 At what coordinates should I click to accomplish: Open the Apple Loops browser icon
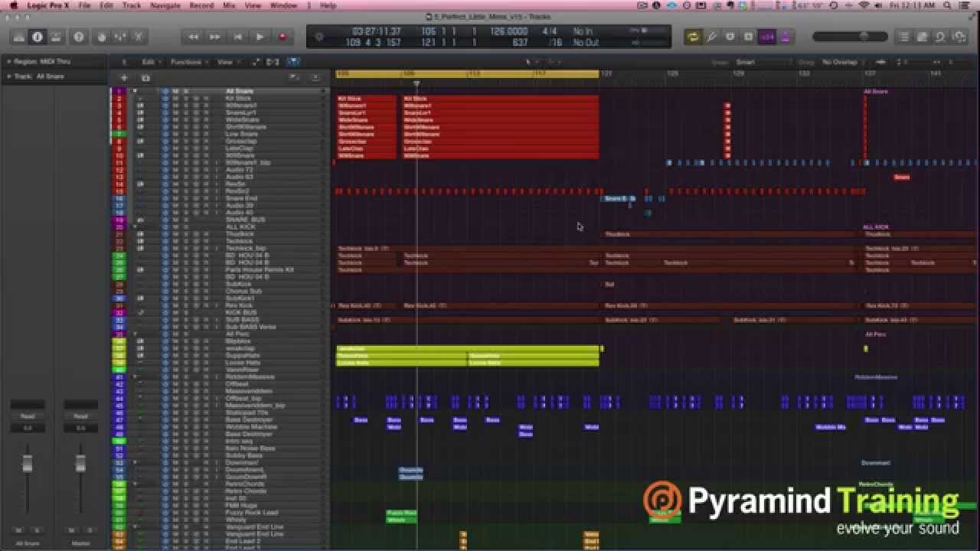940,37
